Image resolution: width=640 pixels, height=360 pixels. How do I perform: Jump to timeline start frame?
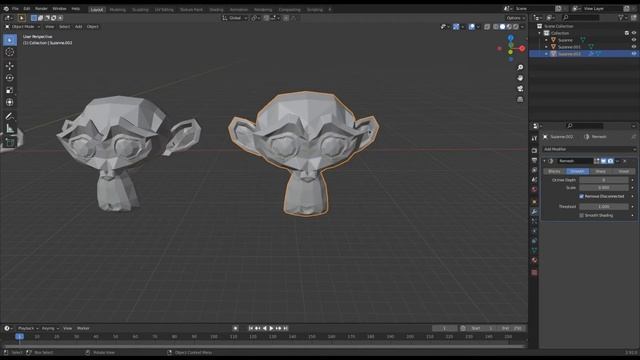tap(251, 329)
